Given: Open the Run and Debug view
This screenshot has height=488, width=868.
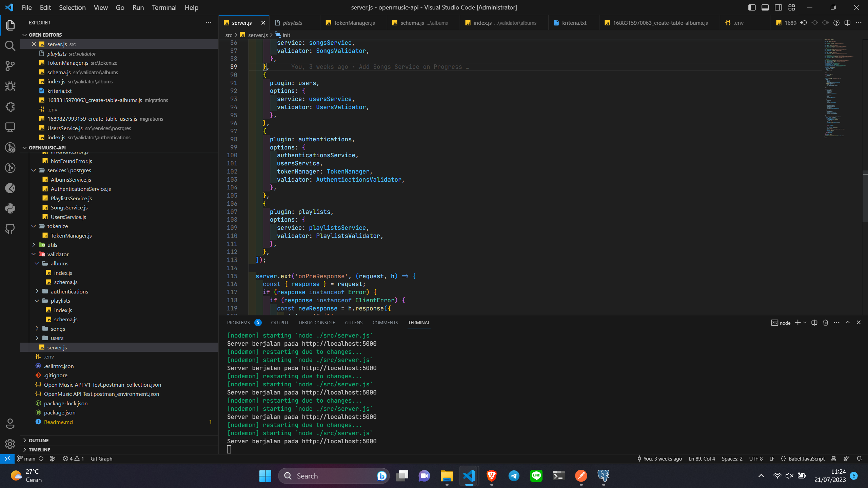Looking at the screenshot, I should click(x=10, y=86).
